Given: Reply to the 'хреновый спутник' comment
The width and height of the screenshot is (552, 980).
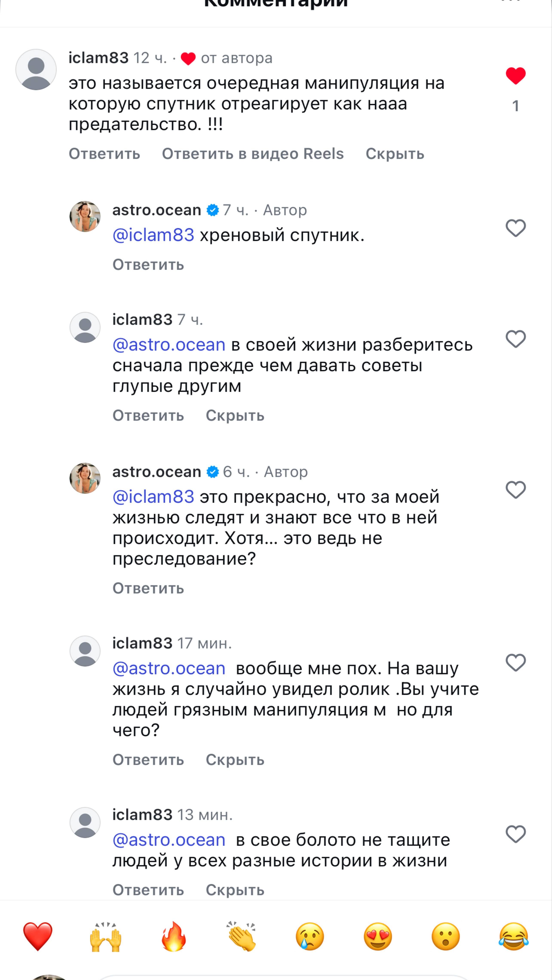Looking at the screenshot, I should click(148, 265).
